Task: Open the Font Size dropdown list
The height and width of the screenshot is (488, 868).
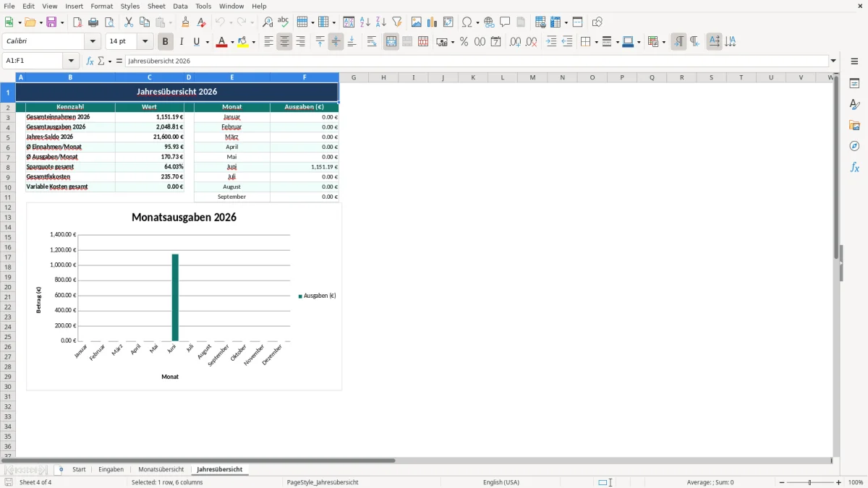Action: tap(145, 42)
